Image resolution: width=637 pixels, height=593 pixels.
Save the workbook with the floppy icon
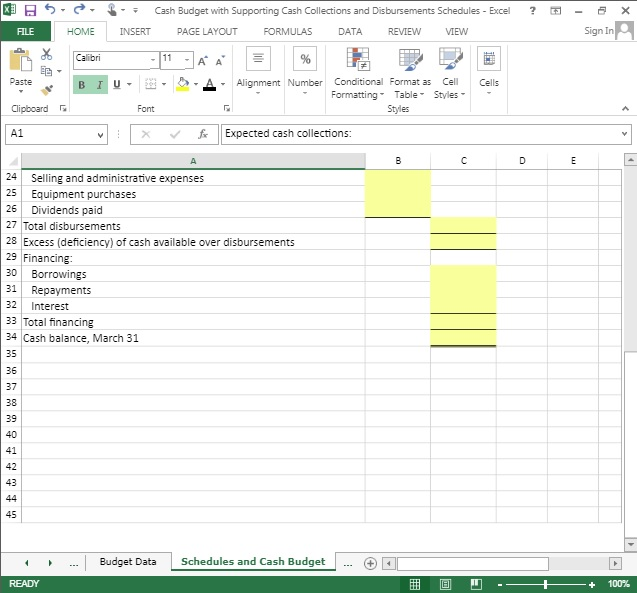pyautogui.click(x=30, y=10)
